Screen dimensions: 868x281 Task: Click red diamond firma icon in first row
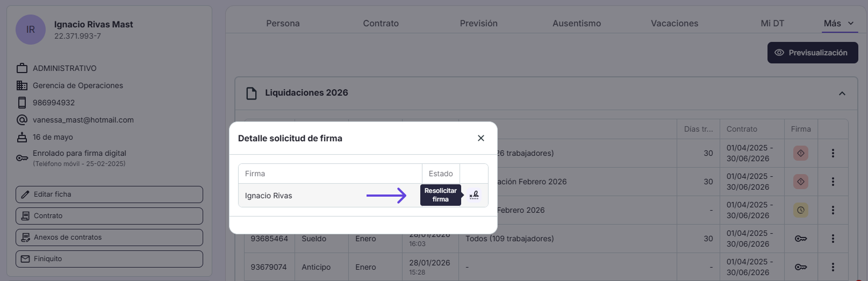click(x=801, y=153)
